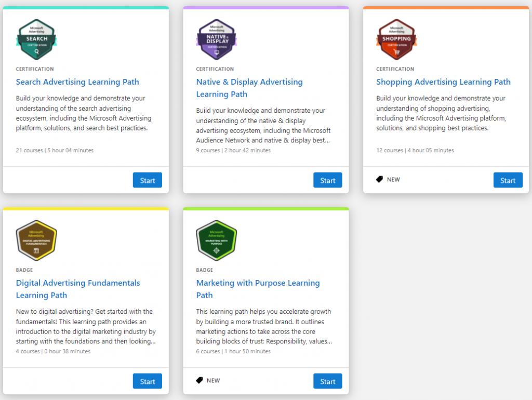Start the Digital Advertising Fundamentals path
The height and width of the screenshot is (400, 532).
click(x=148, y=381)
